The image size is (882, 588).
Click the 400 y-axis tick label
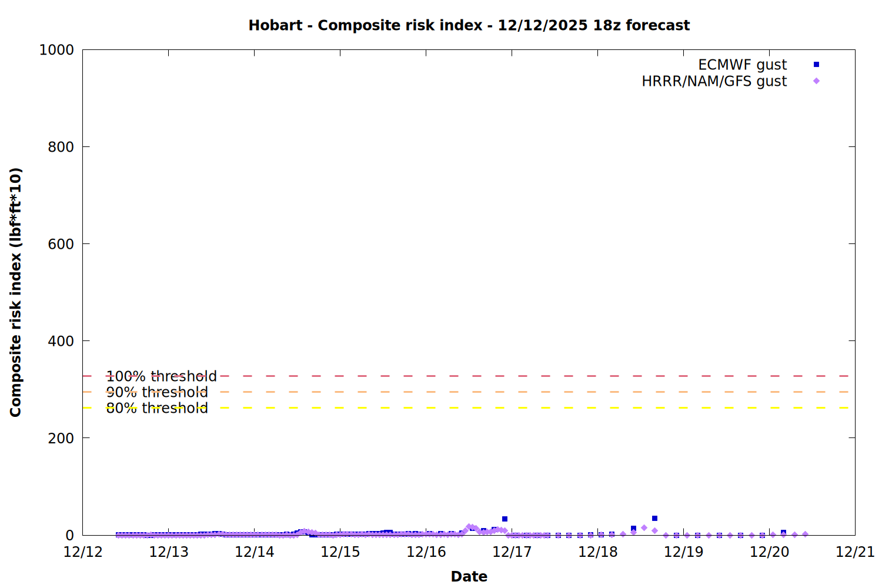point(61,341)
